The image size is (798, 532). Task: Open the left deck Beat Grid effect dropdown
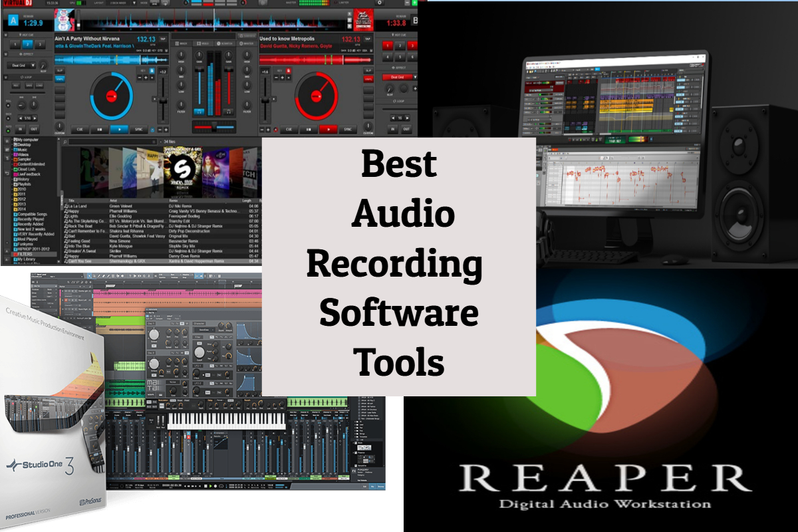21,65
